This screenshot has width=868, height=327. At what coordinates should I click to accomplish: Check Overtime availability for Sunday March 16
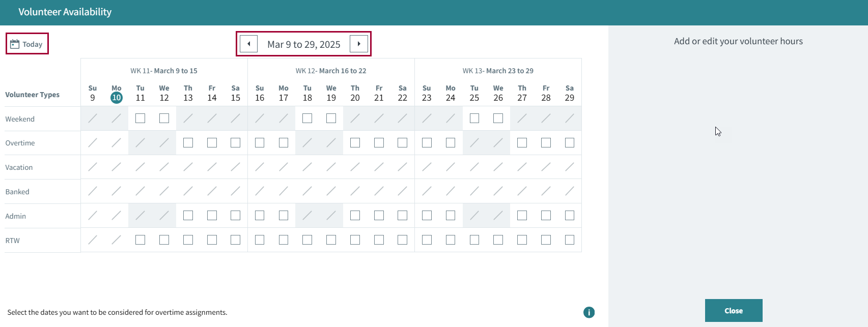[260, 143]
